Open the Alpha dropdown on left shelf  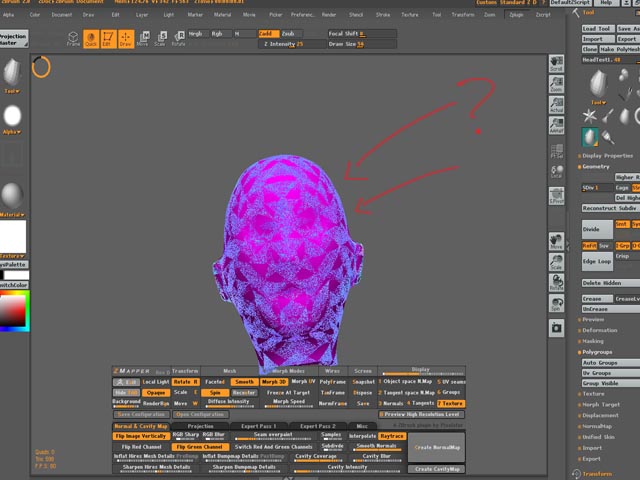pyautogui.click(x=12, y=119)
